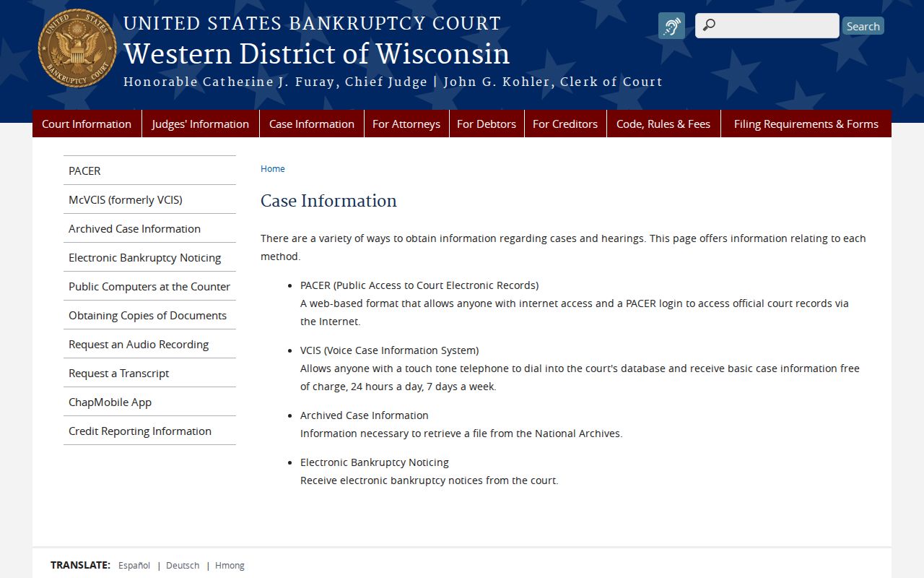Open the For Debtors menu

487,124
